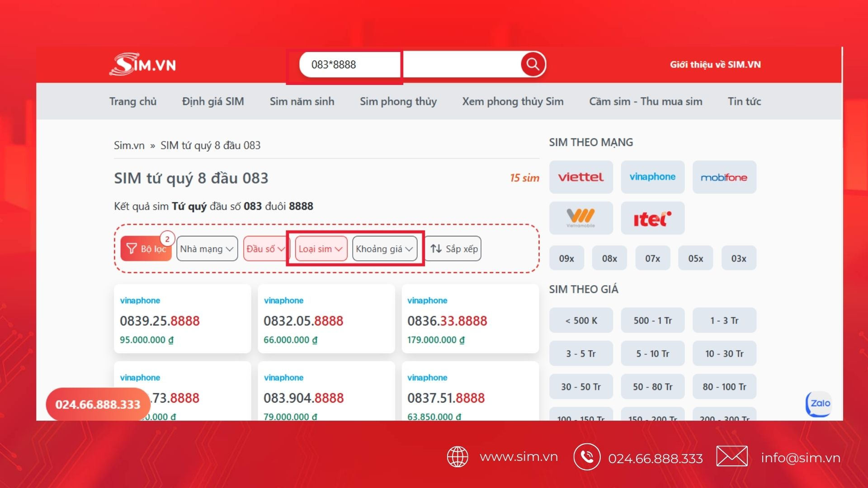Open Xem phong thủy Sim menu item
The width and height of the screenshot is (868, 488).
tap(513, 101)
